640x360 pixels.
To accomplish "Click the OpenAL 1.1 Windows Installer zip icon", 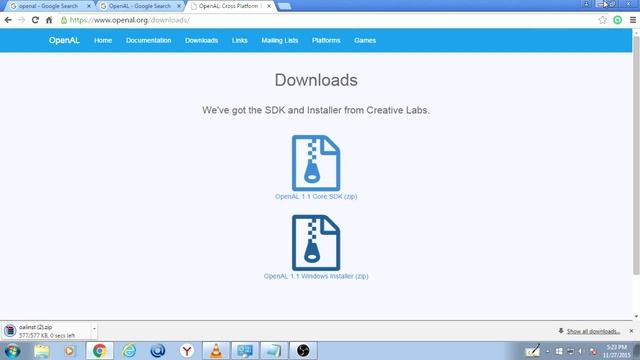I will coord(316,243).
